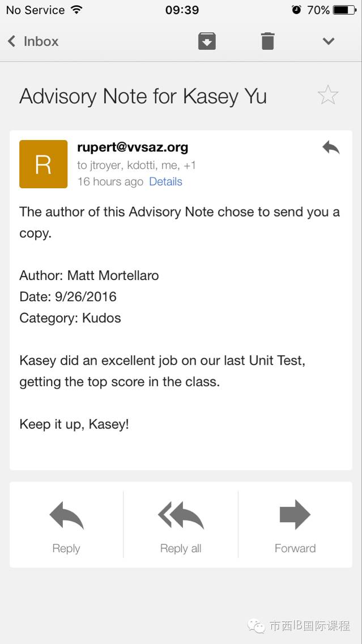The height and width of the screenshot is (644, 362).
Task: Expand recipients list jtroyer, kdotti, me
Action: [x=137, y=165]
